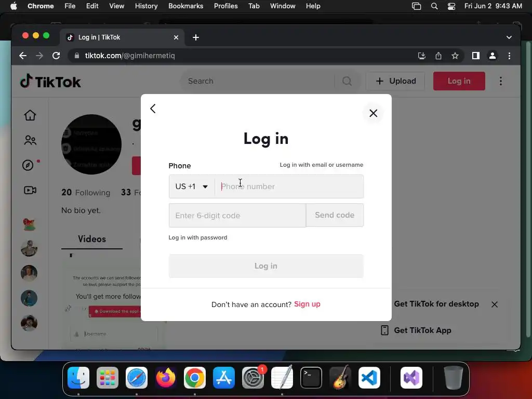The width and height of the screenshot is (532, 399).
Task: Choose Log in with password
Action: pyautogui.click(x=198, y=237)
